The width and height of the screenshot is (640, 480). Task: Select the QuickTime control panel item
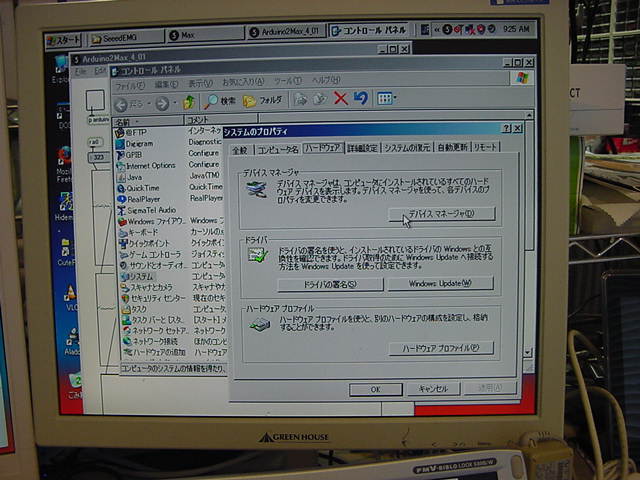point(138,189)
